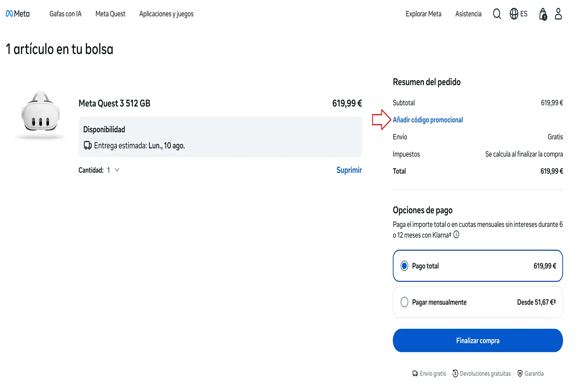The height and width of the screenshot is (392, 588).
Task: Click the Envío gratis truck icon
Action: (x=415, y=374)
